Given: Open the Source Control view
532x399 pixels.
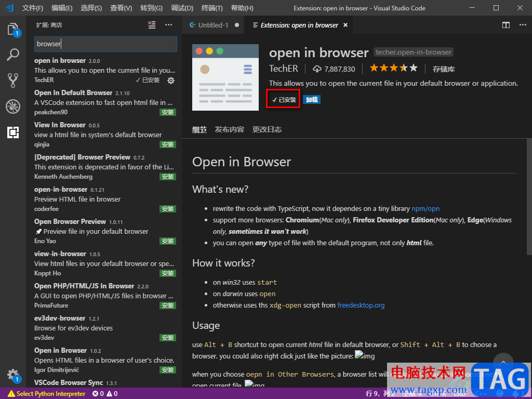Looking at the screenshot, I should tap(13, 81).
